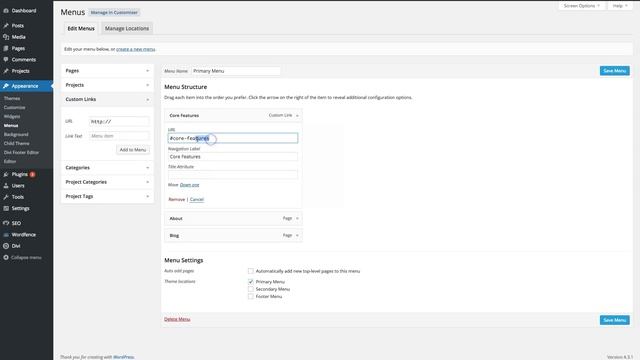Collapse the Custom Links metabox

pos(147,99)
